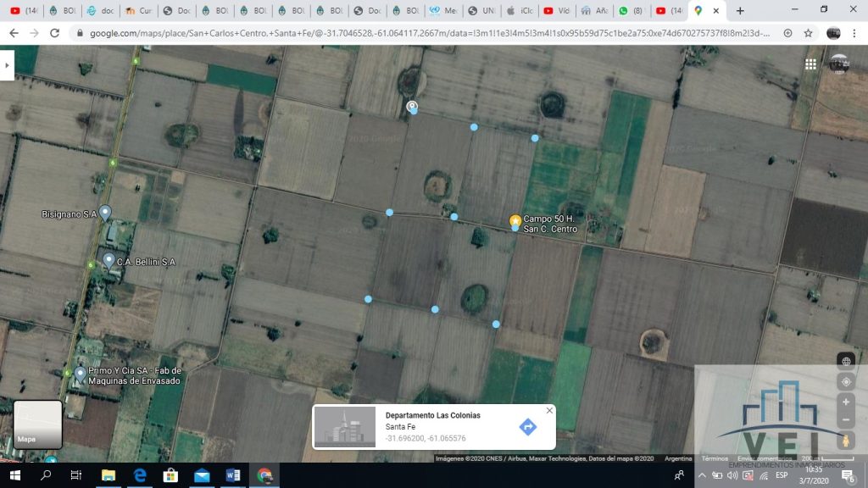Click the C.A. Bellini S.A label text
Image resolution: width=868 pixels, height=488 pixels.
point(146,262)
